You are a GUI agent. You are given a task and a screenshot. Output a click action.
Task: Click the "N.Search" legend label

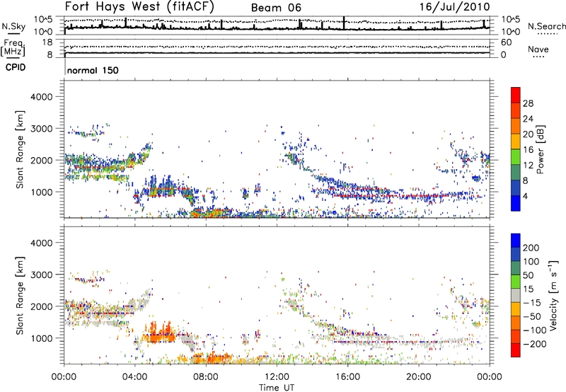click(547, 26)
